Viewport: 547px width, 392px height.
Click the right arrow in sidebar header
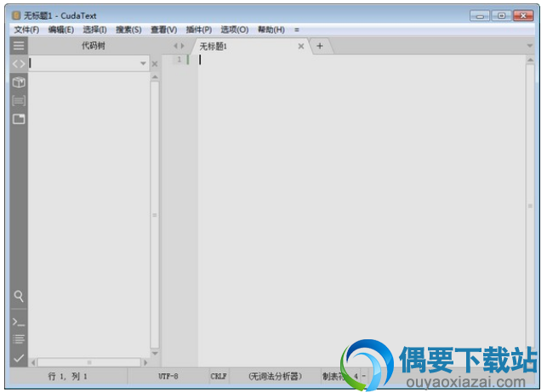(x=182, y=46)
